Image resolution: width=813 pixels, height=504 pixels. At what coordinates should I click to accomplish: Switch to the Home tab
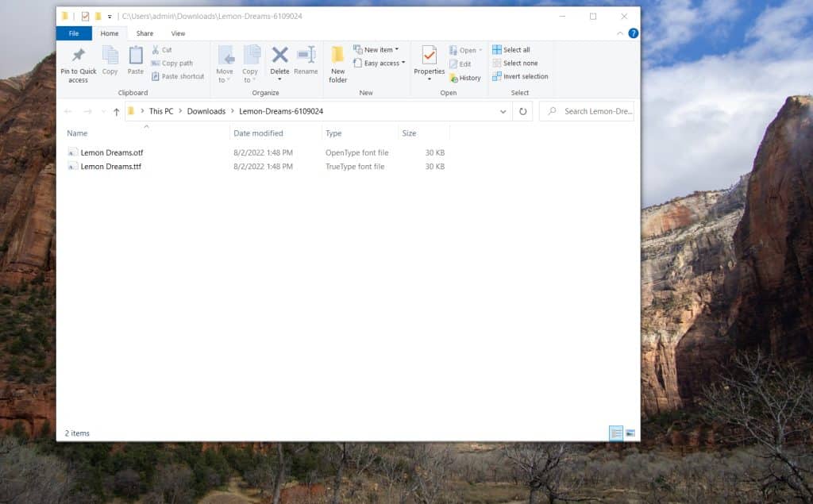[x=110, y=33]
